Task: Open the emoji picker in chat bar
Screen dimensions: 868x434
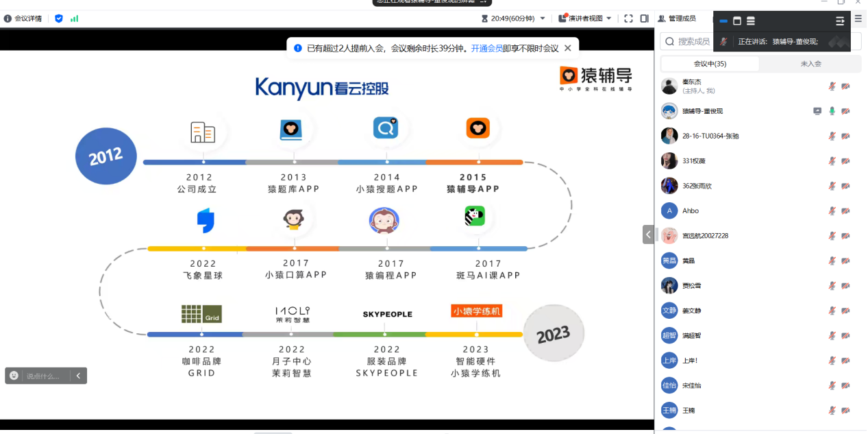Action: tap(14, 376)
